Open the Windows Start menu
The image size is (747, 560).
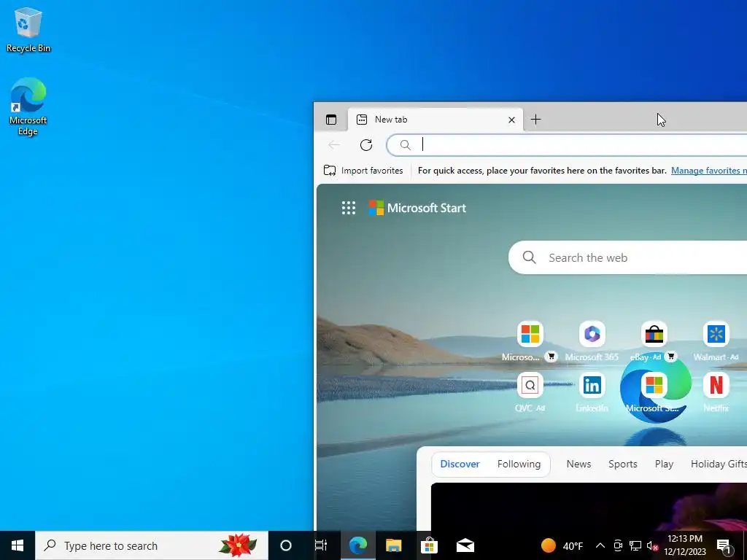tap(18, 545)
